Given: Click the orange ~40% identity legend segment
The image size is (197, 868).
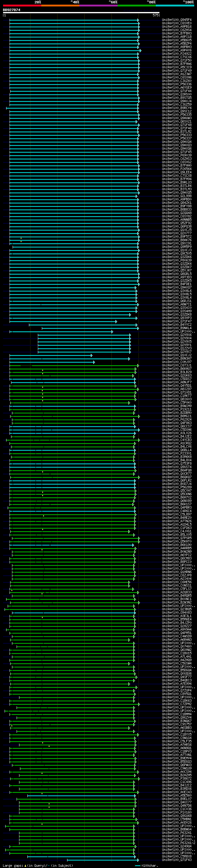Looking at the screenshot, I should [x=60, y=5].
